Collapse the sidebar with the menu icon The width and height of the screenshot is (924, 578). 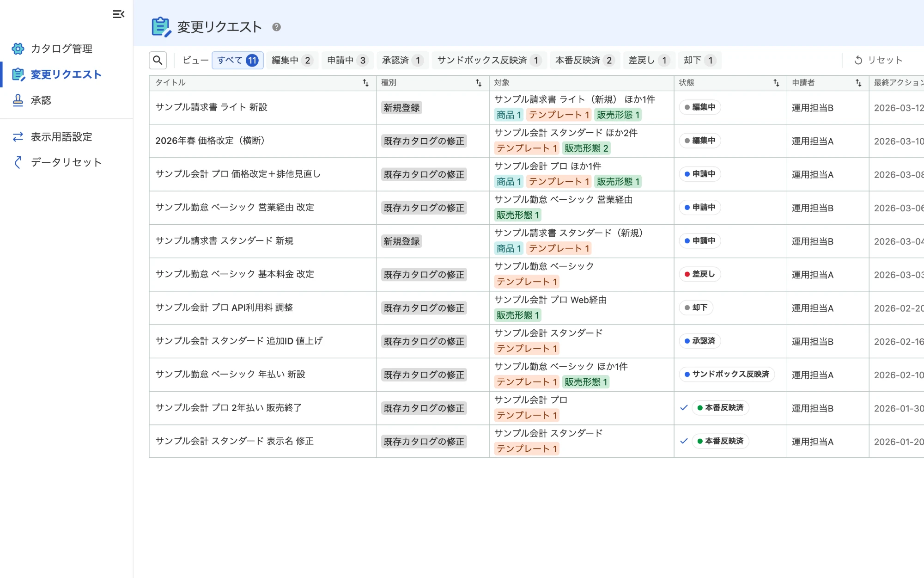tap(118, 14)
